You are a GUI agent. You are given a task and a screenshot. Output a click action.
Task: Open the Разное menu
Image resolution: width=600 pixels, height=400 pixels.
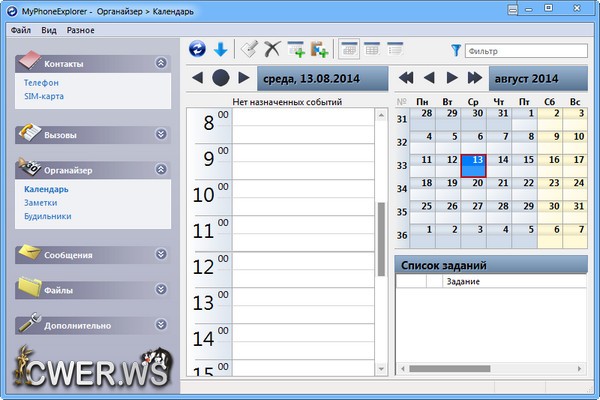pos(81,30)
